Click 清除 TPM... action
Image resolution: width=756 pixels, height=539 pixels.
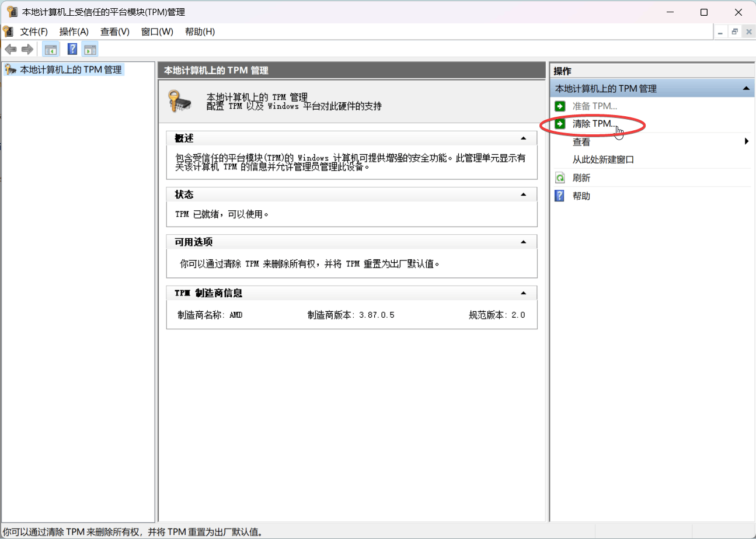click(x=594, y=124)
